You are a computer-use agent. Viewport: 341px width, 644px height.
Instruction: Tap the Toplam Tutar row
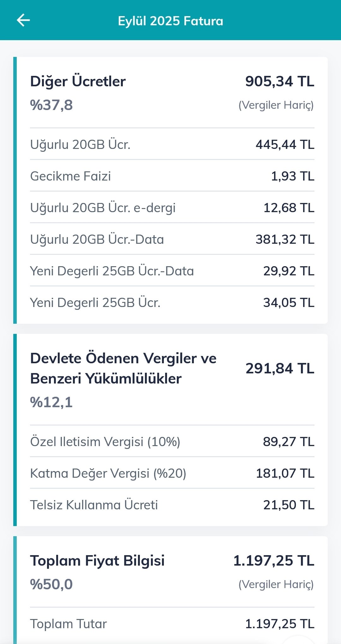172,624
